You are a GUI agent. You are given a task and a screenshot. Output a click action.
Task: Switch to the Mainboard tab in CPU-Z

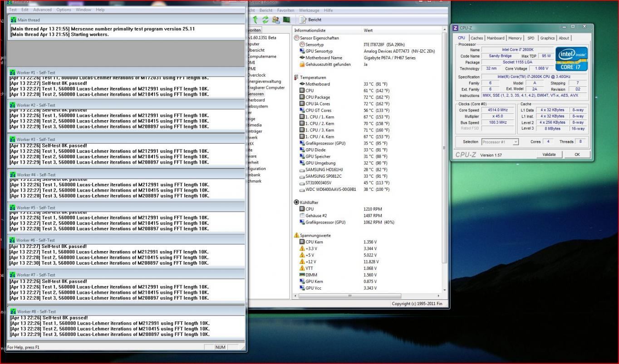496,38
